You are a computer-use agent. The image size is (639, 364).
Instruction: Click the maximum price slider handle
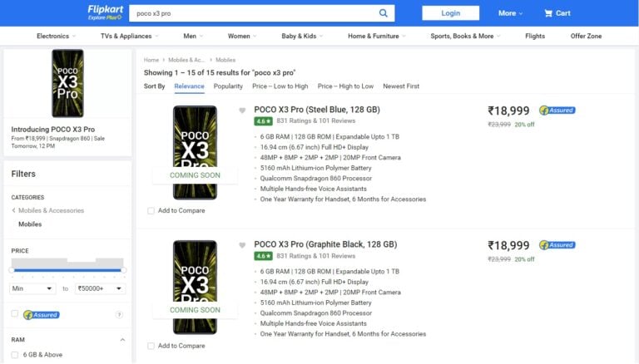(123, 270)
